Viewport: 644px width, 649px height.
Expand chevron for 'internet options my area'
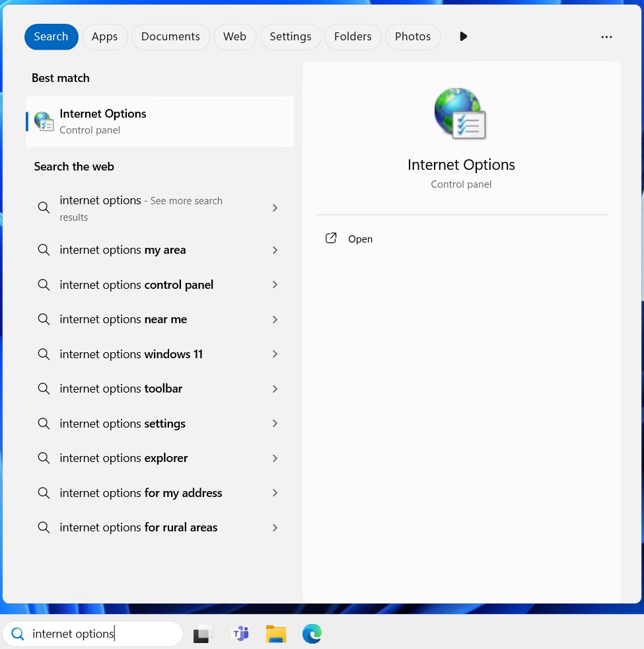click(275, 250)
